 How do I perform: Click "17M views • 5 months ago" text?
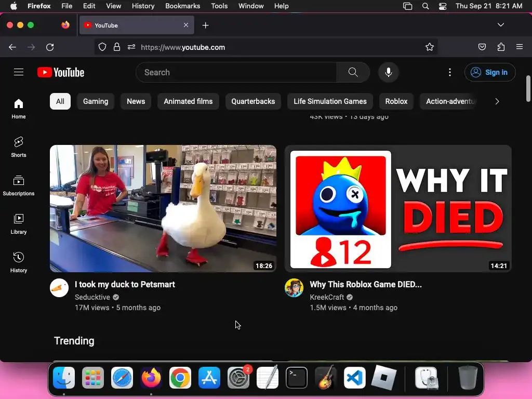117,308
